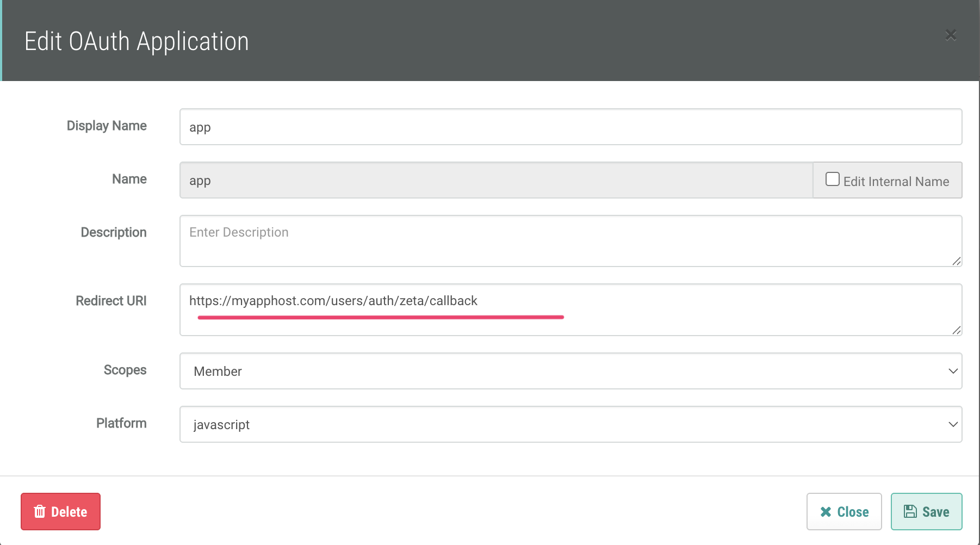The image size is (980, 545).
Task: Click the Edit OAuth Application title text
Action: [137, 41]
